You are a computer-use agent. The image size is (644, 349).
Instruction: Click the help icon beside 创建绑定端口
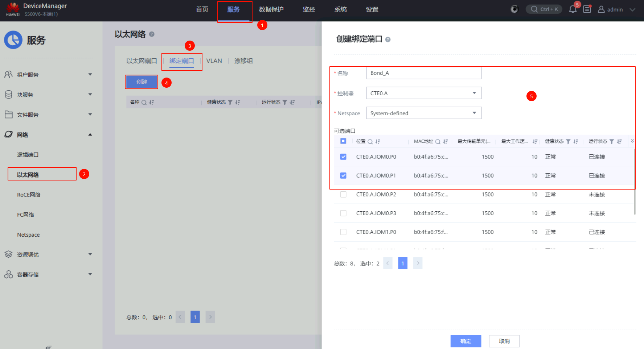(x=388, y=40)
